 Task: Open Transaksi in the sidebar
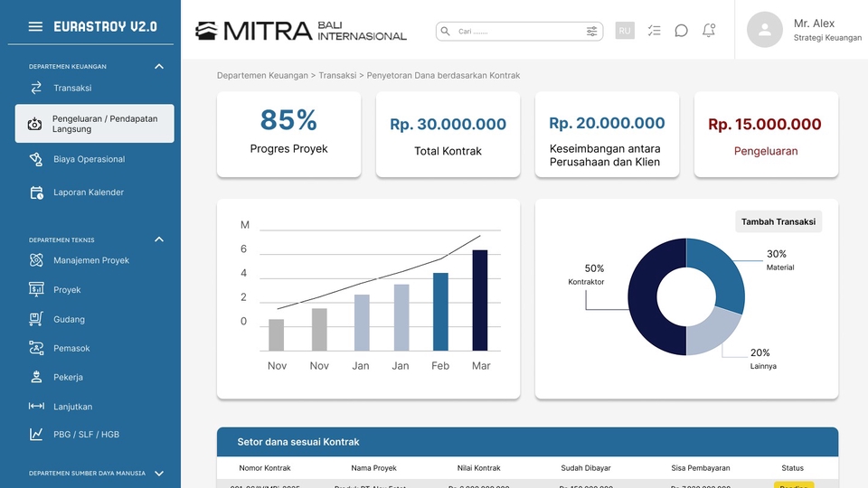click(x=72, y=89)
